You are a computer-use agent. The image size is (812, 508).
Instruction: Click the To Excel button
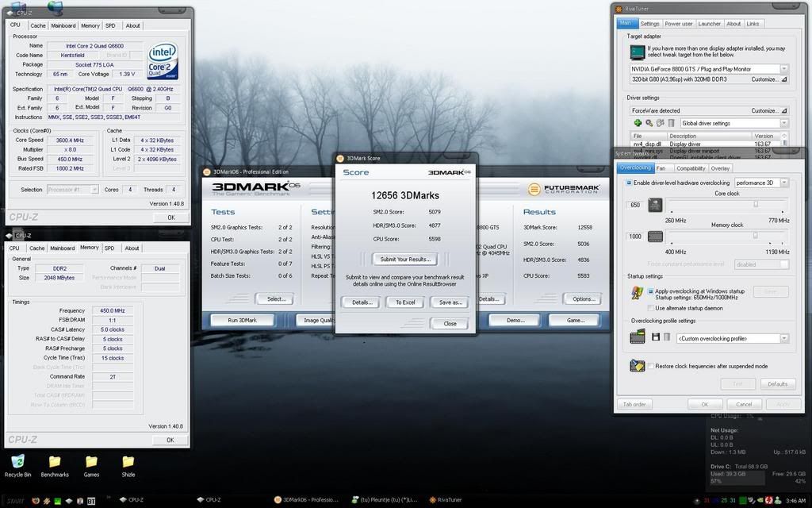(x=405, y=302)
